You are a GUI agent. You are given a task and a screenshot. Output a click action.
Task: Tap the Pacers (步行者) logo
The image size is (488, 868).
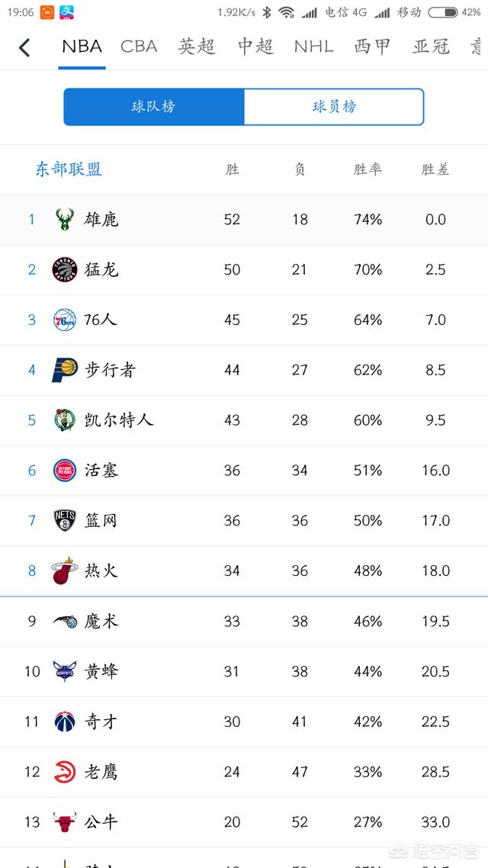[x=65, y=370]
